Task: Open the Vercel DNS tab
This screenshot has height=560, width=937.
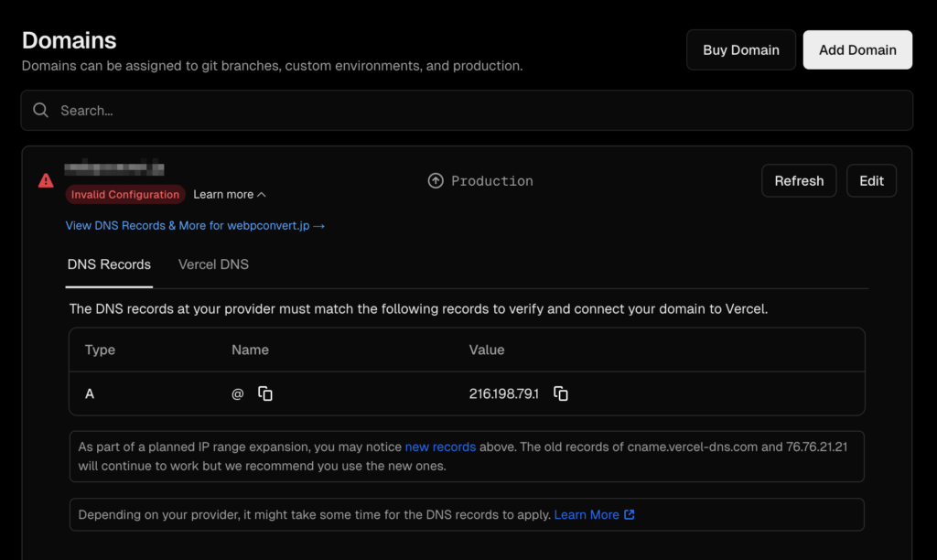Action: 213,264
